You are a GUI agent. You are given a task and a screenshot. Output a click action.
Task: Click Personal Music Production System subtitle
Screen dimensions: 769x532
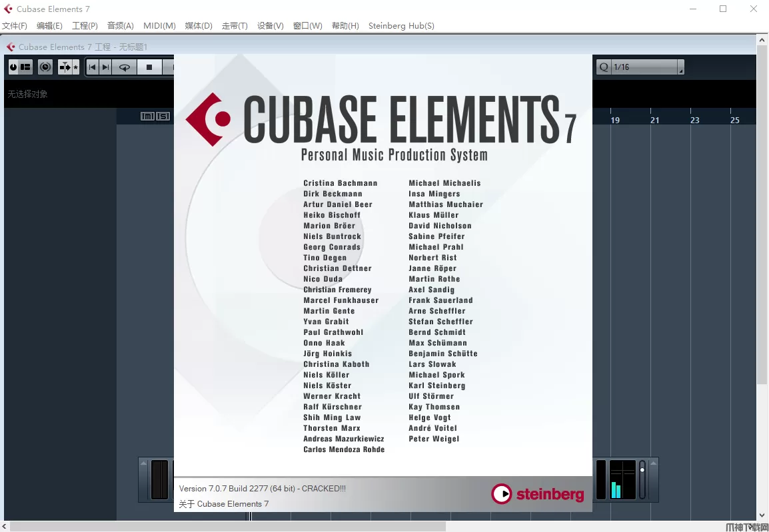394,154
